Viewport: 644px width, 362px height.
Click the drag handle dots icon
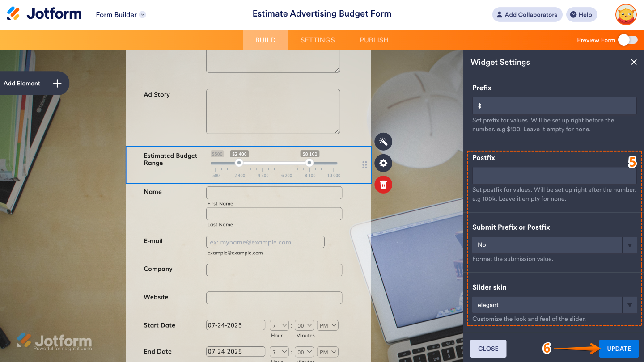[364, 165]
